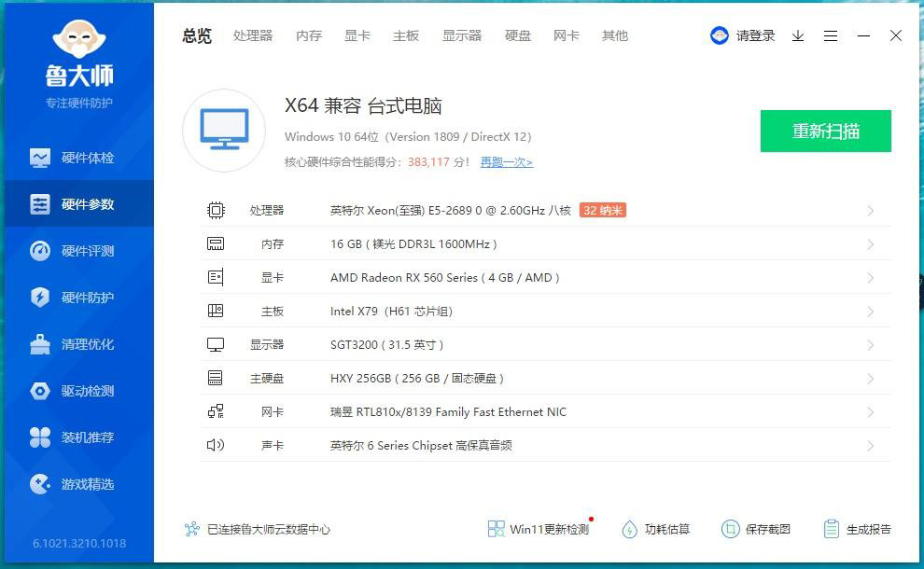Click the 16 GB 镁光 DDR3L text
Screen dimensions: 924x569
point(413,243)
